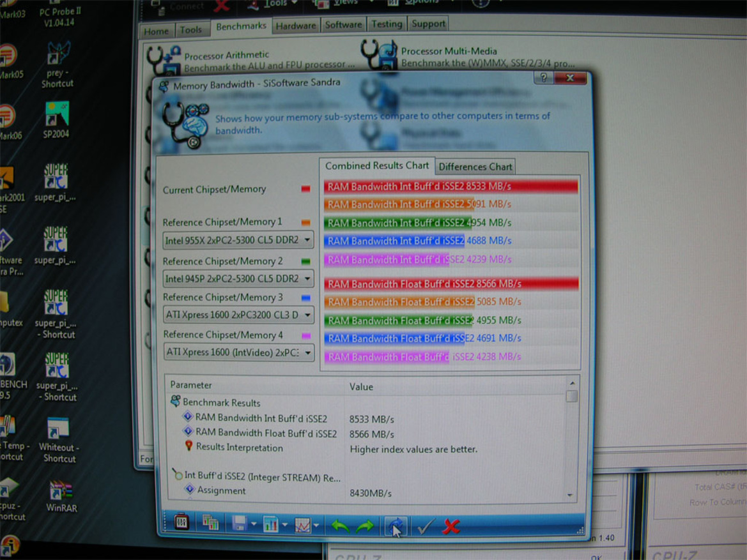Click the blue refresh benchmark icon

coord(396,526)
